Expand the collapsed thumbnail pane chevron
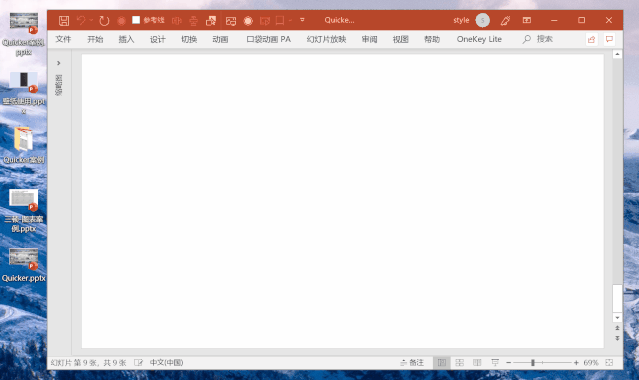Screen dimensions: 639x380 pos(59,63)
